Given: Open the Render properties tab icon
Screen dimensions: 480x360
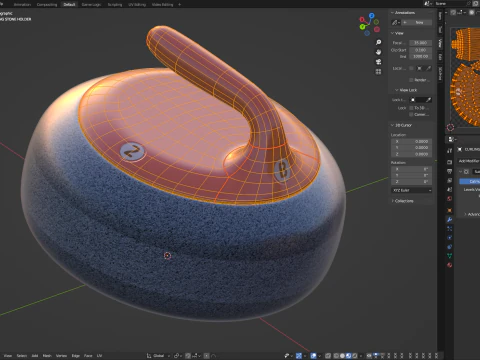Looking at the screenshot, I should coord(449,162).
